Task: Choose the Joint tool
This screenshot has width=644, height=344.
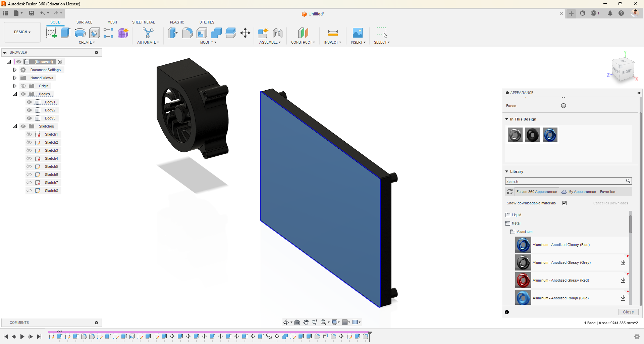Action: click(278, 33)
